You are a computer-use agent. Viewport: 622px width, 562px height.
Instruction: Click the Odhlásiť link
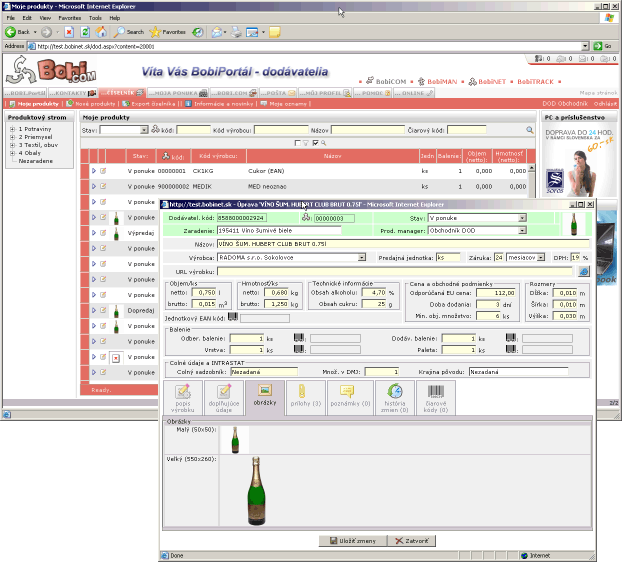pyautogui.click(x=605, y=104)
